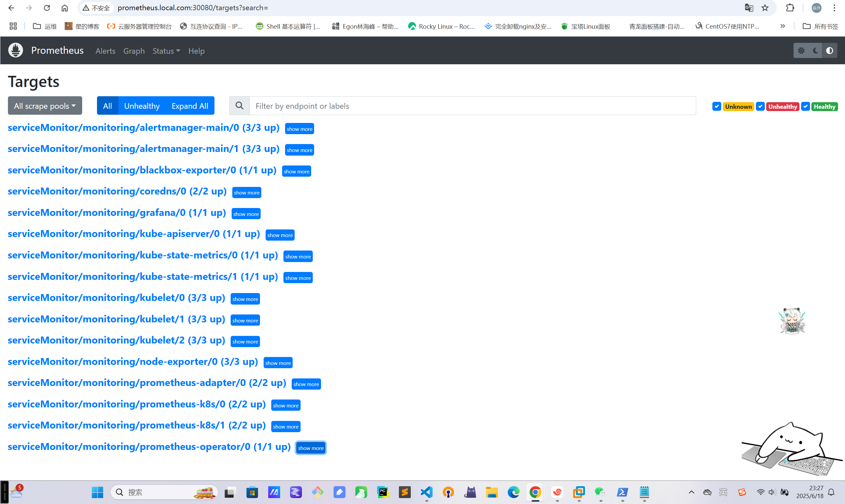Open Visual Studio Code from the taskbar
Screen dimensions: 845x504
(x=427, y=492)
